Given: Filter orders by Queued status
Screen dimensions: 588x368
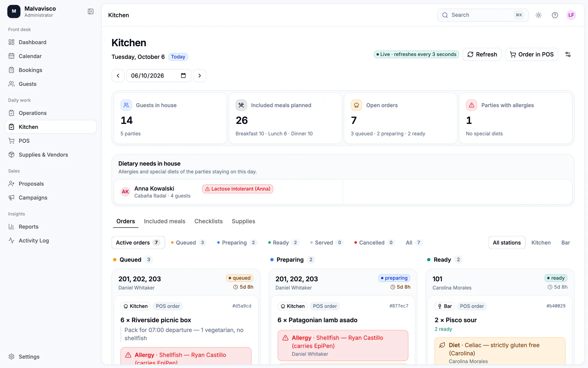Looking at the screenshot, I should [x=188, y=243].
